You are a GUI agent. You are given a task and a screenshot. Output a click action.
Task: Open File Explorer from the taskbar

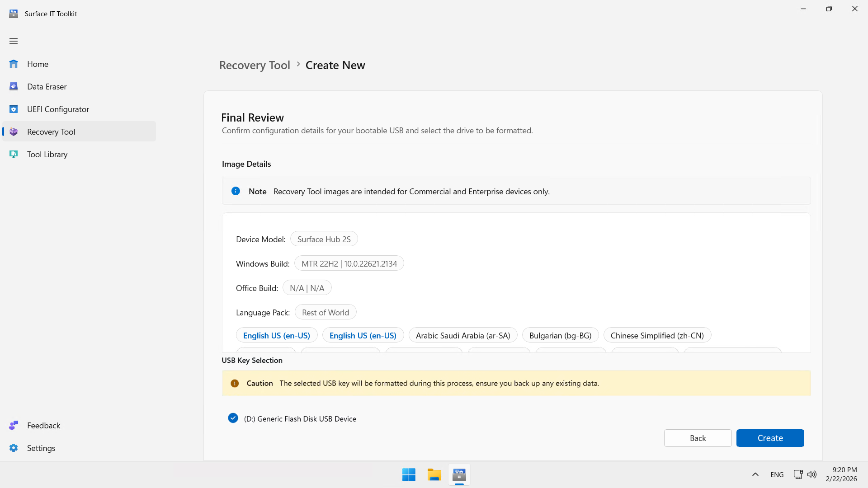coord(434,475)
